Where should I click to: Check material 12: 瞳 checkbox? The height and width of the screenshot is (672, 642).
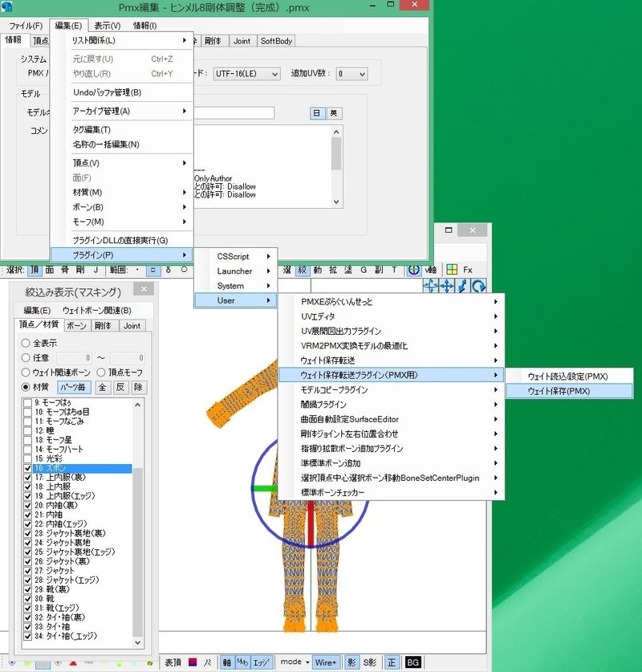click(x=28, y=430)
